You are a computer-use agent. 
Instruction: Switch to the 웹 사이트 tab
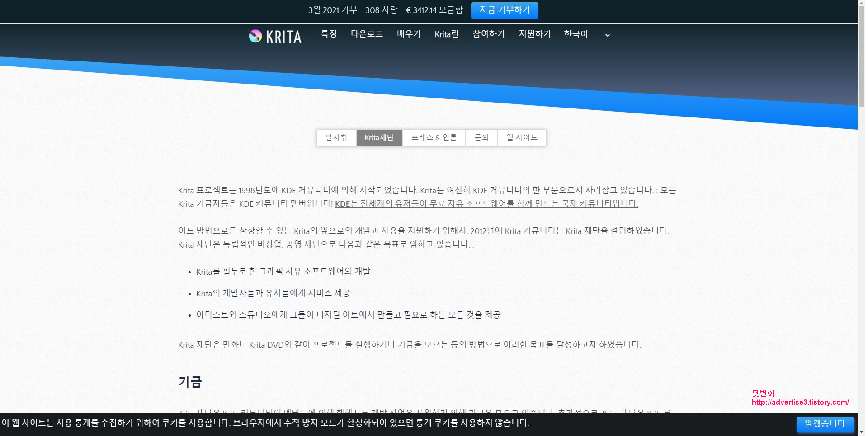click(x=522, y=138)
